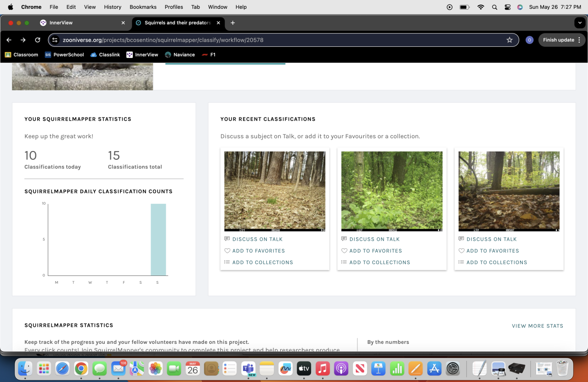Open the Classroom bookmark
The height and width of the screenshot is (382, 588).
(x=22, y=55)
